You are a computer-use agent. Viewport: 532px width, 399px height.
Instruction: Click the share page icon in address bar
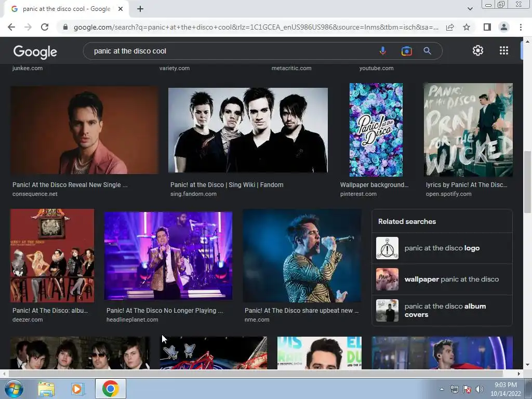coord(450,27)
